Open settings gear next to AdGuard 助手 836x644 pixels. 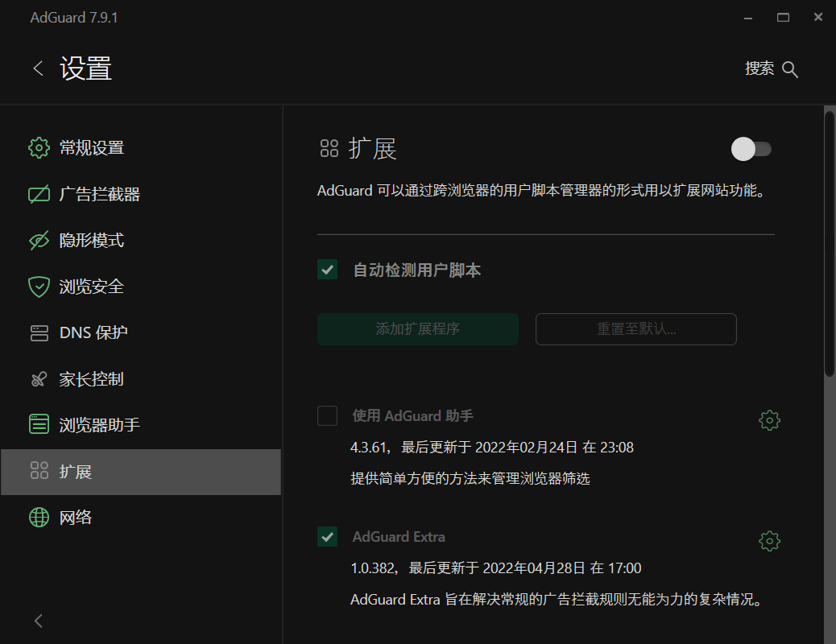tap(769, 419)
